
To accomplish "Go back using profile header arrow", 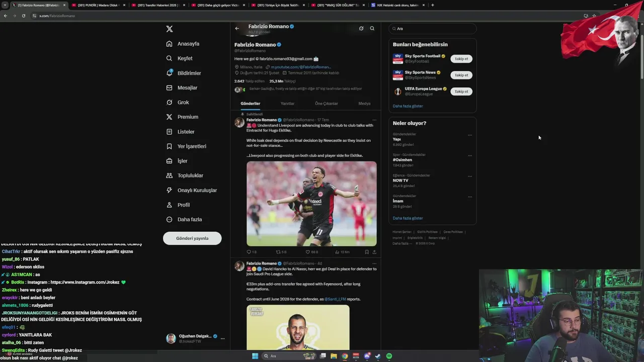I will 237,28.
